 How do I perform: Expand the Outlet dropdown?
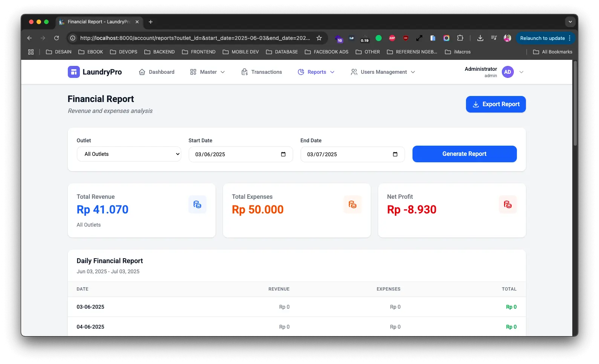(129, 154)
